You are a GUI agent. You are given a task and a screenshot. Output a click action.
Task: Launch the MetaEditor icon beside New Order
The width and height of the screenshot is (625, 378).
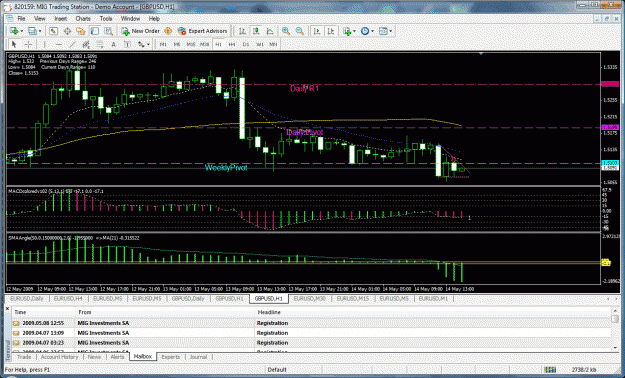(x=168, y=31)
